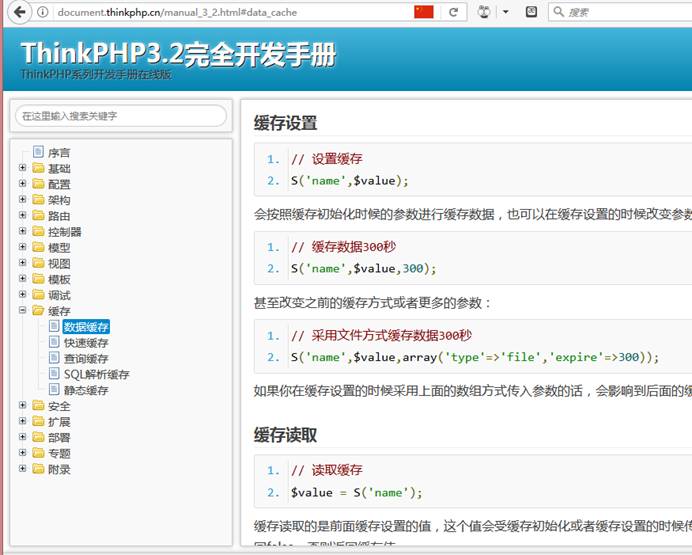Open the 静态缓存 page
This screenshot has width=692, height=555.
click(x=86, y=390)
